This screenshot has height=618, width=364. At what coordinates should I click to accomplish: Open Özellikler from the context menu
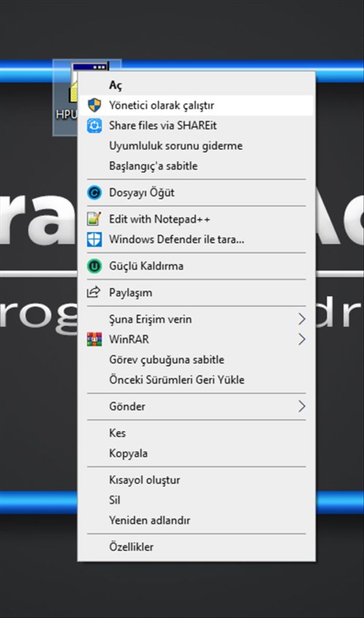[x=196, y=547]
